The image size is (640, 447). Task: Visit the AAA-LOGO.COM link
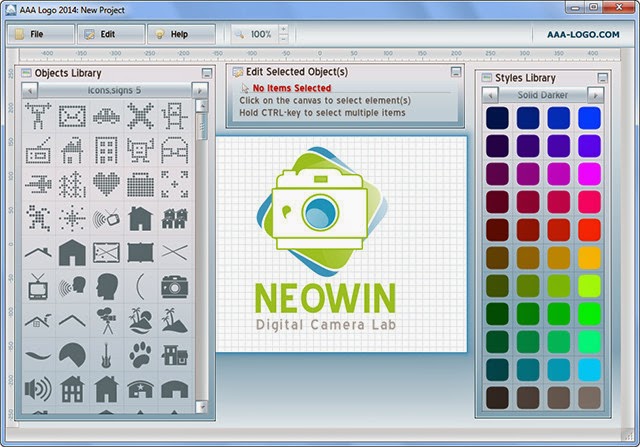pos(583,35)
